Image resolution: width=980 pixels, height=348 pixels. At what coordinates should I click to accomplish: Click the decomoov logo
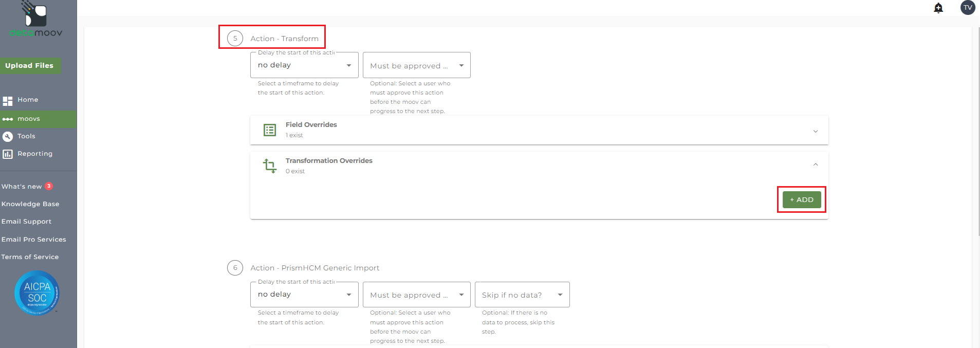click(36, 20)
